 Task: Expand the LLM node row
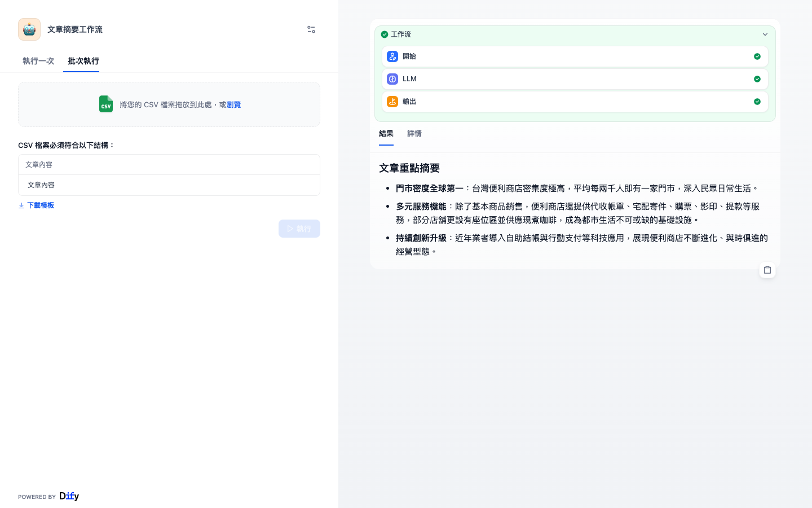click(x=575, y=79)
